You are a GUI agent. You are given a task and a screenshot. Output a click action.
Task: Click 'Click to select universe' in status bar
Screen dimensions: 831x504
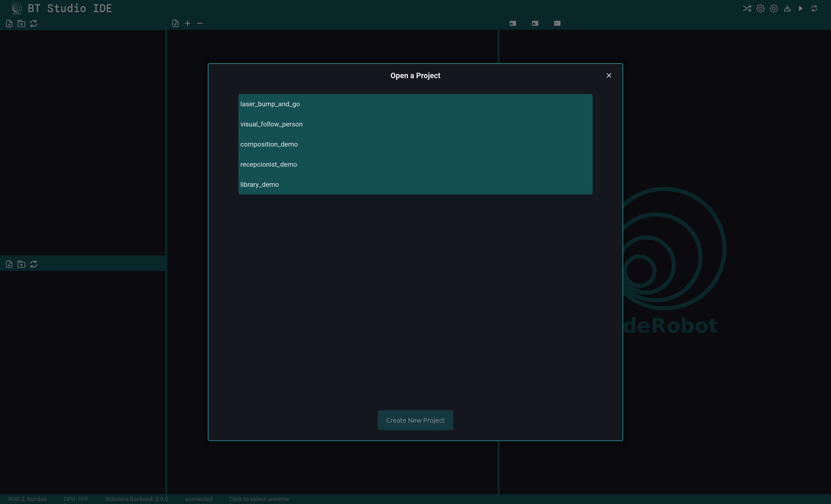pyautogui.click(x=259, y=499)
